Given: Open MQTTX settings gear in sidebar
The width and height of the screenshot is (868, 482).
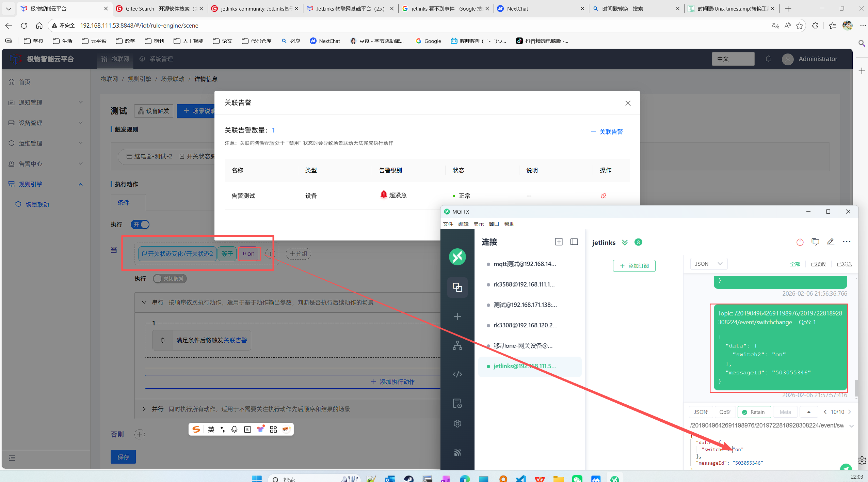Looking at the screenshot, I should click(457, 423).
